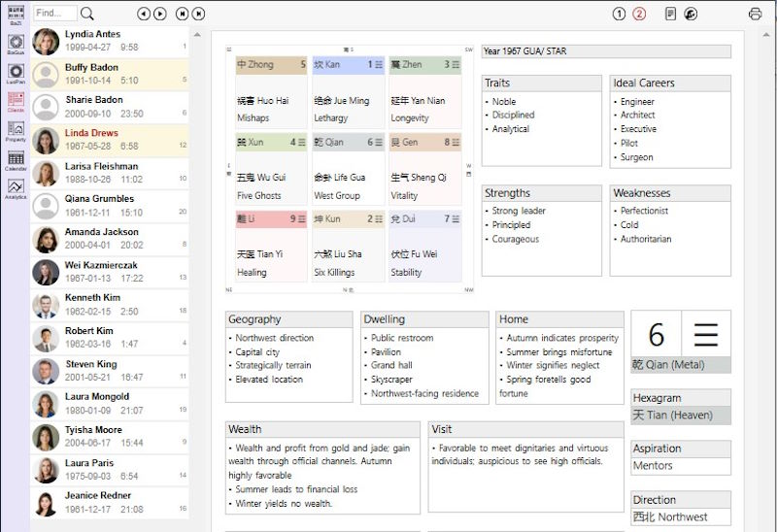Select the Qian 6 palace header
Screen dimensions: 777x532
point(348,143)
